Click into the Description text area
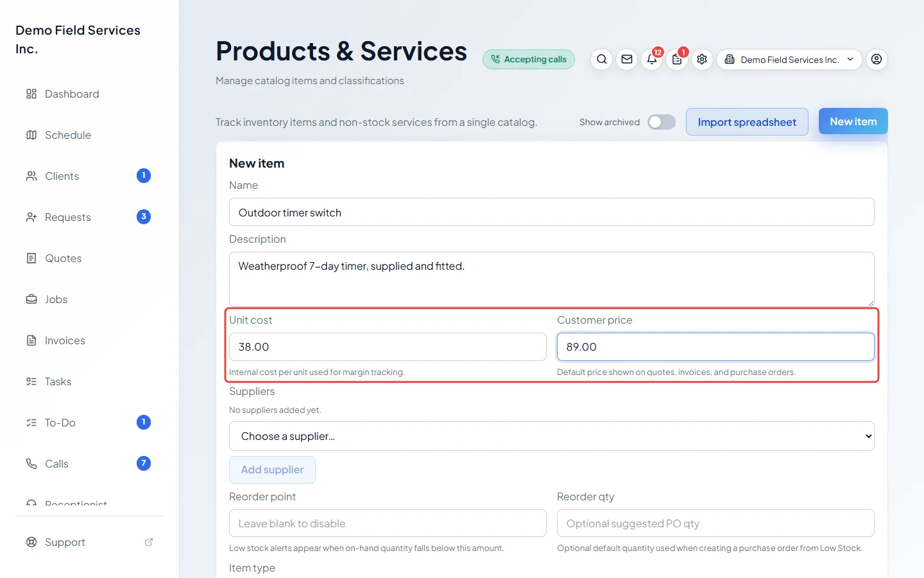The height and width of the screenshot is (578, 924). click(552, 279)
